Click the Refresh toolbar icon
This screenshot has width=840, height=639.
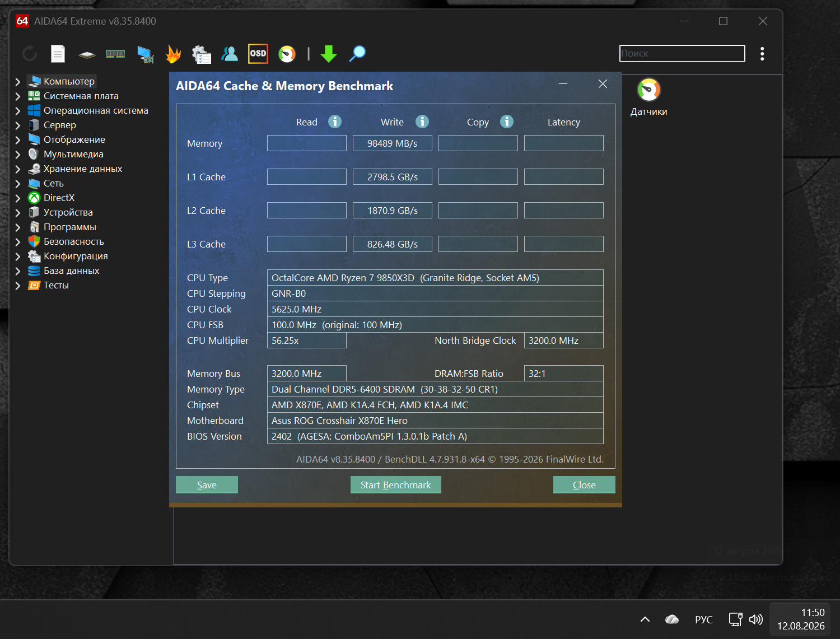[x=30, y=54]
